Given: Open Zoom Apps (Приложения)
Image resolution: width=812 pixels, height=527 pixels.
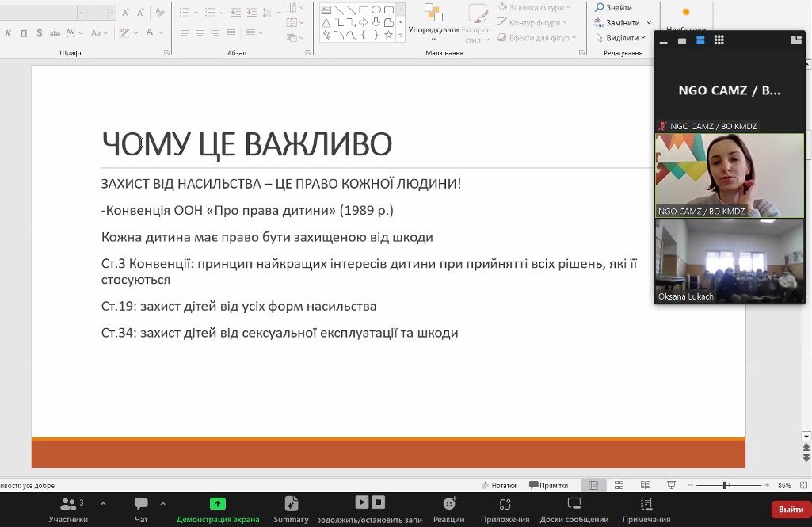Looking at the screenshot, I should click(505, 508).
